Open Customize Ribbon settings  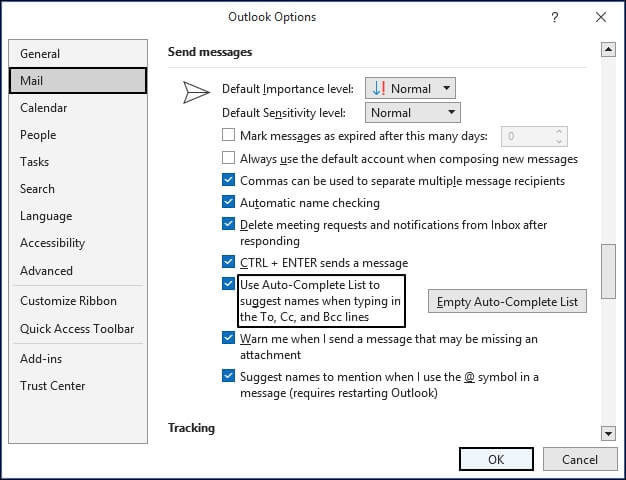tap(78, 301)
